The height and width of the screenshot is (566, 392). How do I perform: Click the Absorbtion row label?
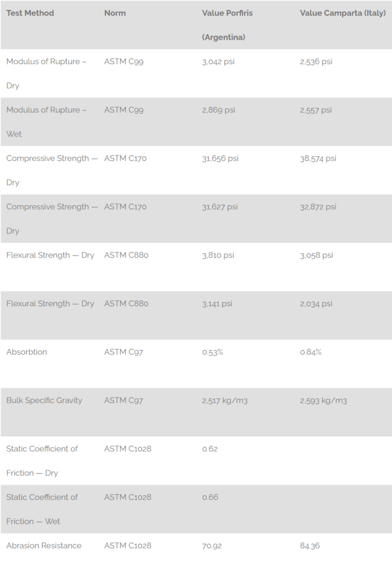click(x=27, y=352)
